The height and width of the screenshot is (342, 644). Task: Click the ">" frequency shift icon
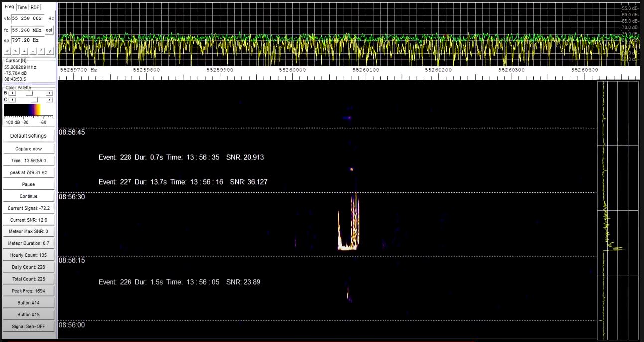pyautogui.click(x=15, y=52)
